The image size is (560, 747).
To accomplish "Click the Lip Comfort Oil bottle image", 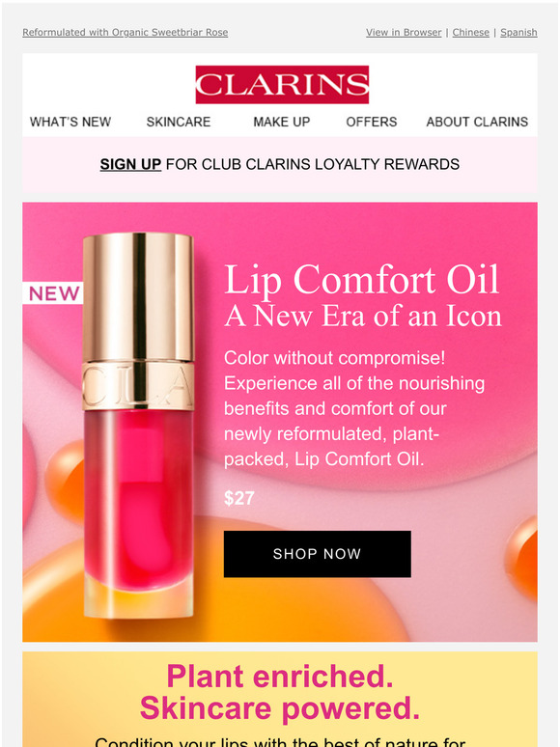I will pyautogui.click(x=138, y=426).
